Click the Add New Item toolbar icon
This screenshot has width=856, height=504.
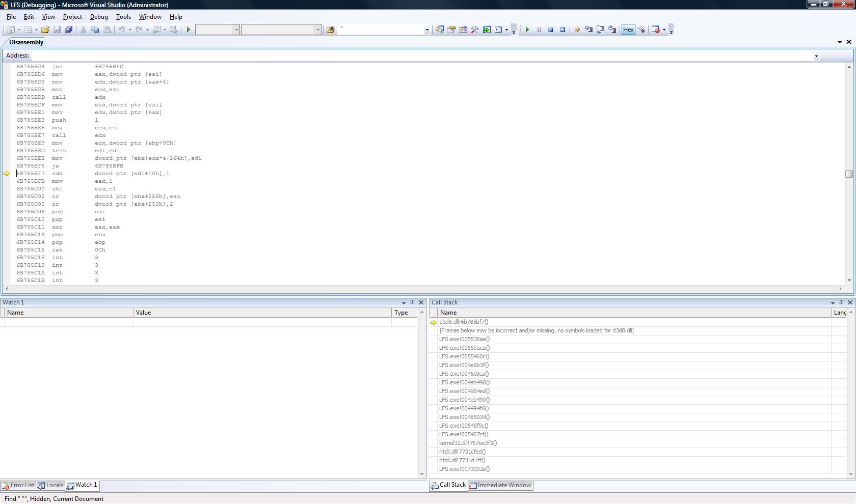tap(28, 30)
